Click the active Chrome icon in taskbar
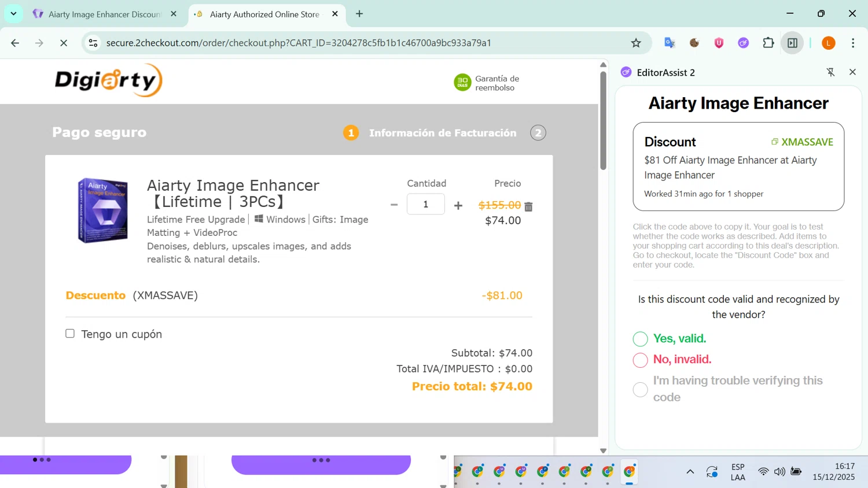The height and width of the screenshot is (488, 868). (629, 472)
